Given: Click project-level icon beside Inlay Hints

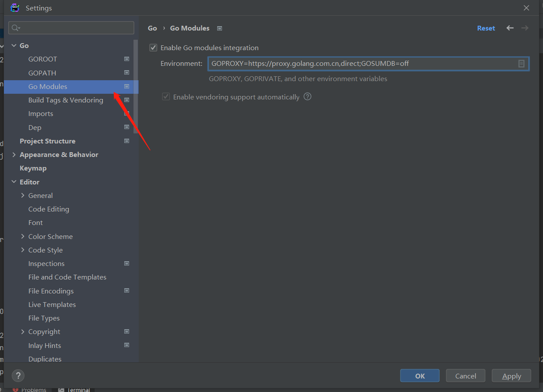Looking at the screenshot, I should (126, 345).
